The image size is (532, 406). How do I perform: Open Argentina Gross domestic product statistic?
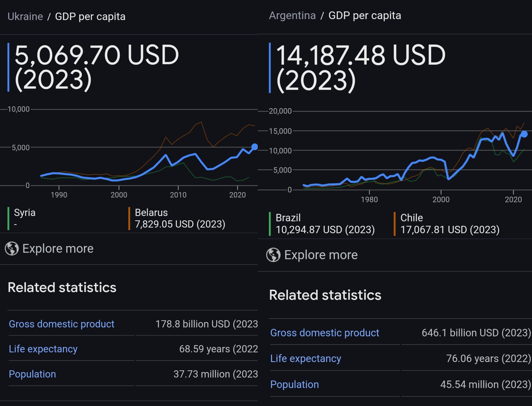[324, 333]
